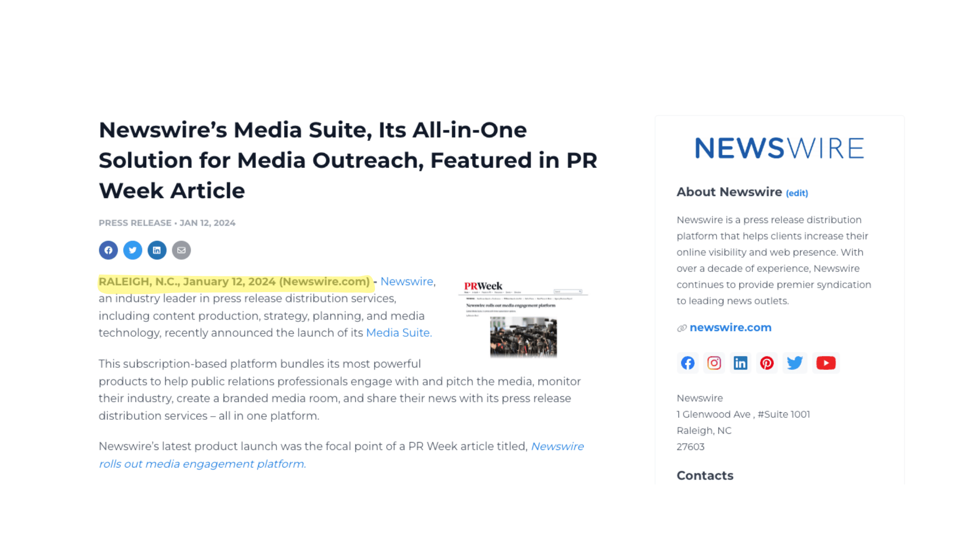Viewport: 980px width, 551px height.
Task: Open Newswire LinkedIn page in sidebar
Action: [740, 363]
